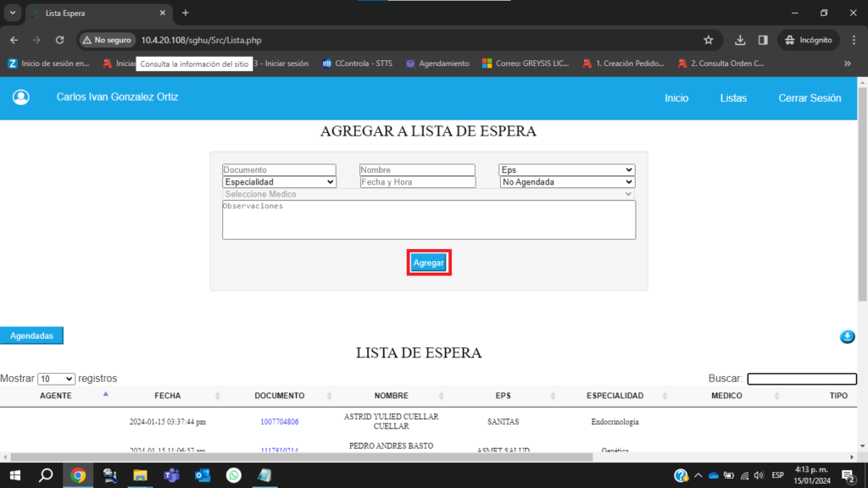Go to Listas in the navigation bar
The height and width of the screenshot is (488, 868).
[x=733, y=98]
